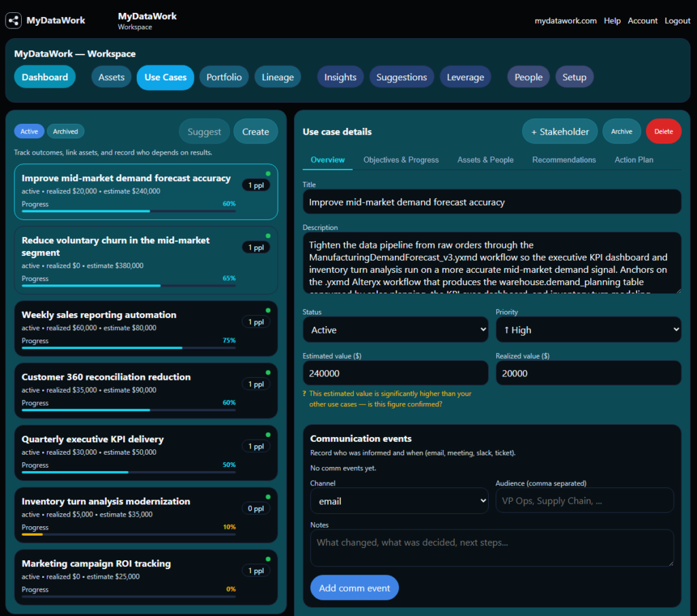Click green status dot on Reduce voluntary churn card
Screen dimensions: 697x616
pyautogui.click(x=268, y=236)
